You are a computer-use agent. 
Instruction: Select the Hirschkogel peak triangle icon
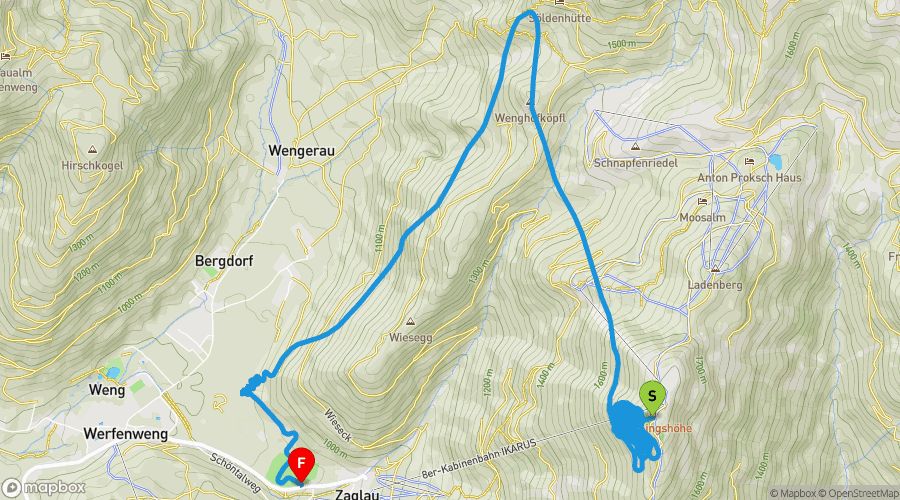click(x=92, y=150)
